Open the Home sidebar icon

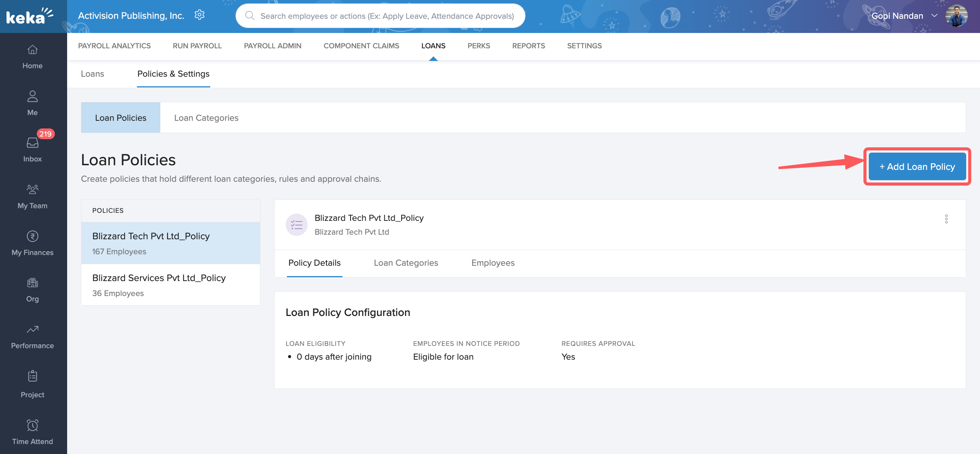[33, 50]
